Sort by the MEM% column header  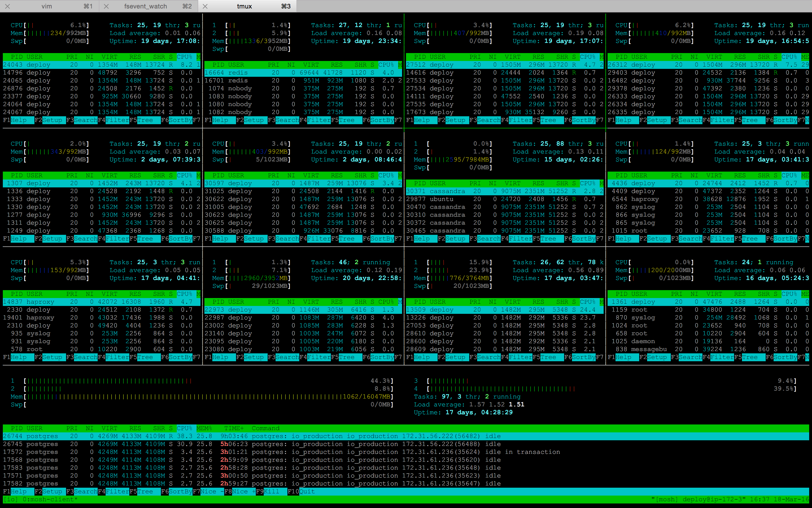coord(204,428)
